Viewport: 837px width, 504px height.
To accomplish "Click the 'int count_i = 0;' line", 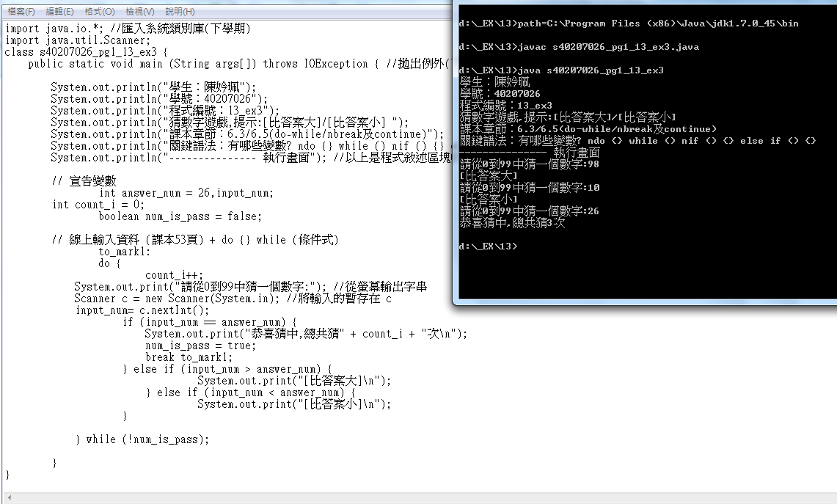I will point(98,205).
